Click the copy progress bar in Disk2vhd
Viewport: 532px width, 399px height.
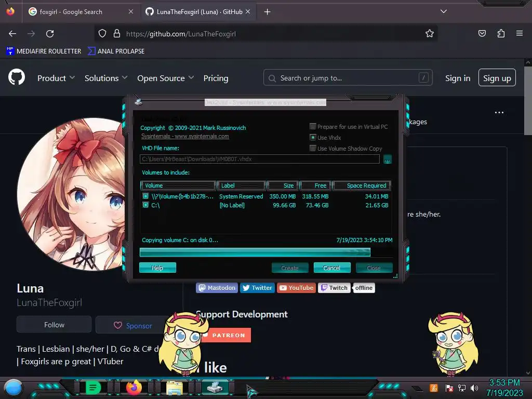pos(266,252)
